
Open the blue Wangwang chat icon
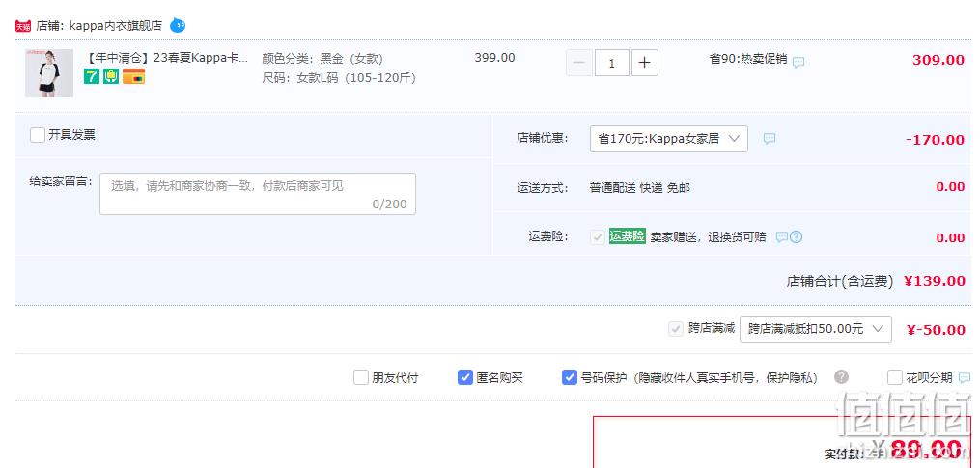pyautogui.click(x=178, y=26)
